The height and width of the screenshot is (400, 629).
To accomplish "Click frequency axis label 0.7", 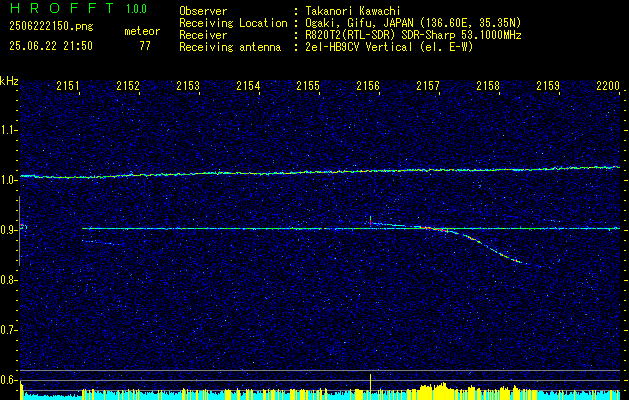I will tap(8, 331).
